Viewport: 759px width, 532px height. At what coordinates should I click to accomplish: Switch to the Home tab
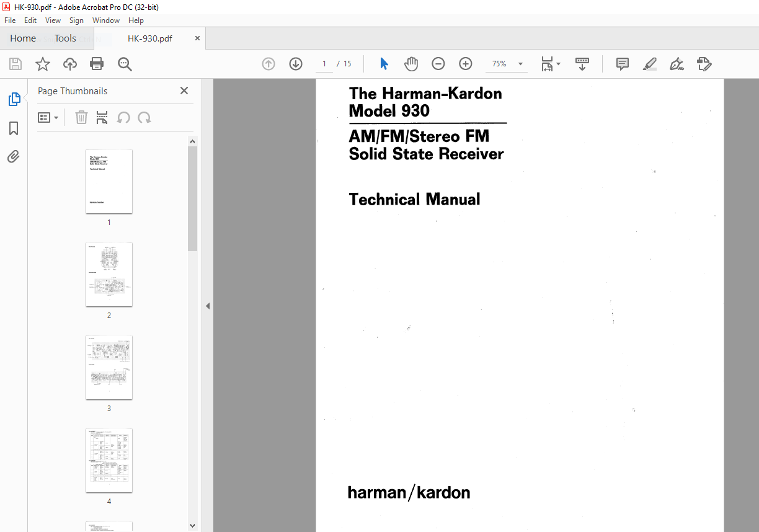(x=23, y=38)
